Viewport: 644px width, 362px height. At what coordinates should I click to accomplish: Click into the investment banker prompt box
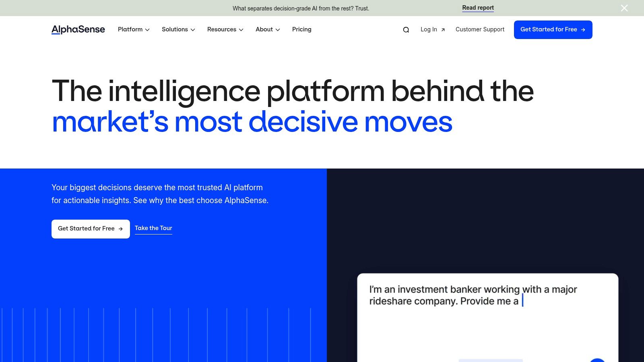(487, 318)
